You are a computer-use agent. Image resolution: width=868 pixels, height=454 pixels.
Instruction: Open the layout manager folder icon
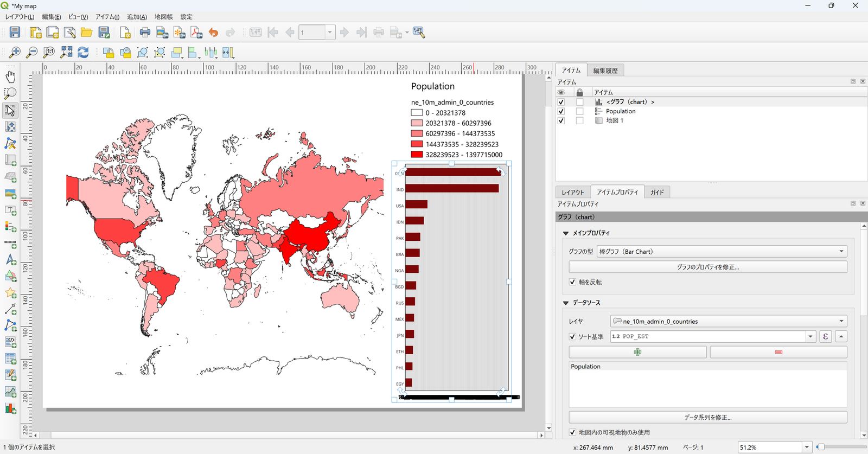point(86,33)
